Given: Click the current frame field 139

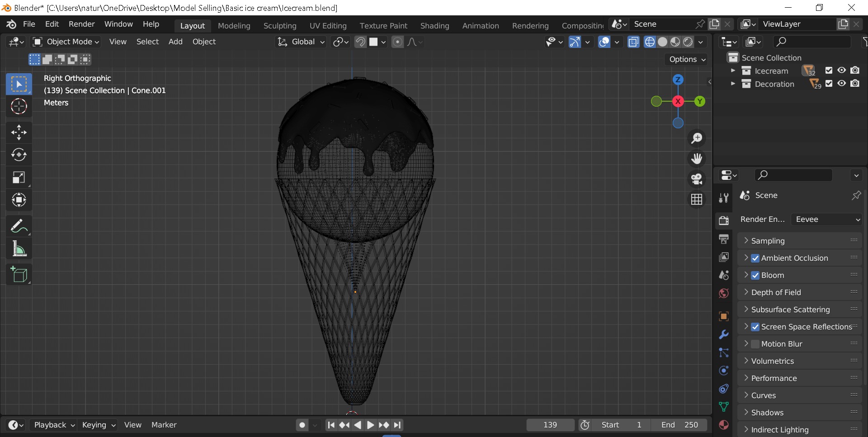Looking at the screenshot, I should click(x=550, y=425).
